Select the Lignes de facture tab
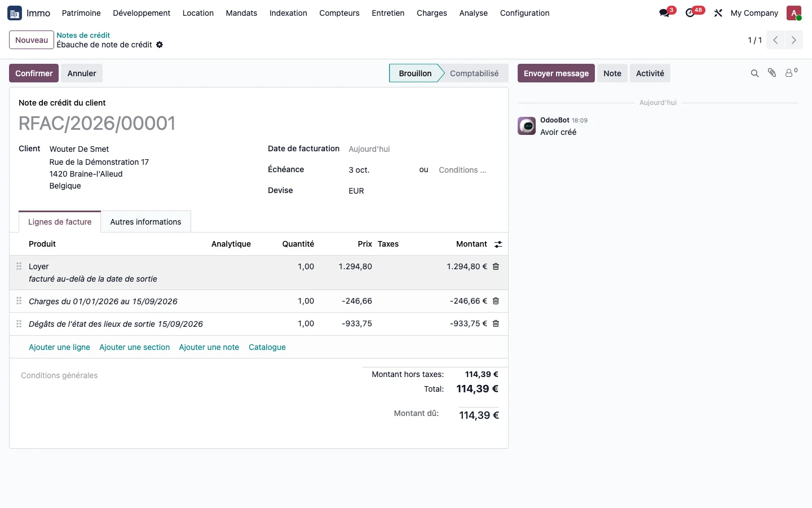Screen dimensions: 812x508 (60, 222)
